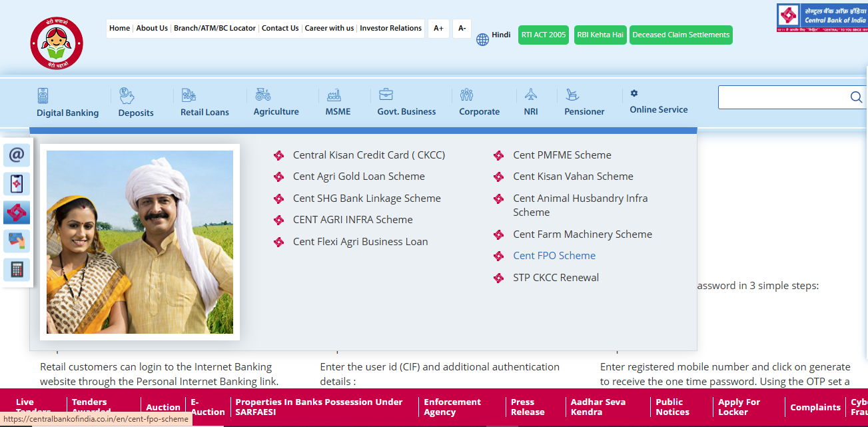Open the card sidebar icon
This screenshot has width=868, height=427.
tap(17, 241)
